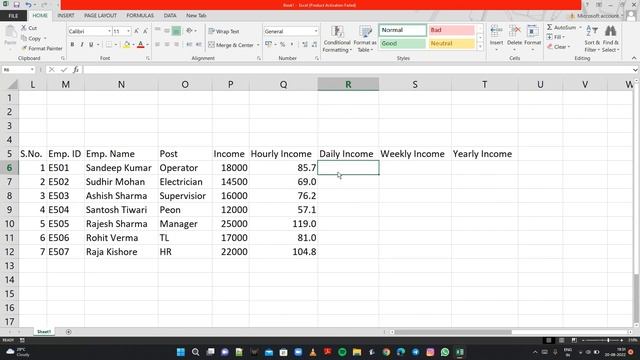Select the Sheet1 tab

click(44, 332)
